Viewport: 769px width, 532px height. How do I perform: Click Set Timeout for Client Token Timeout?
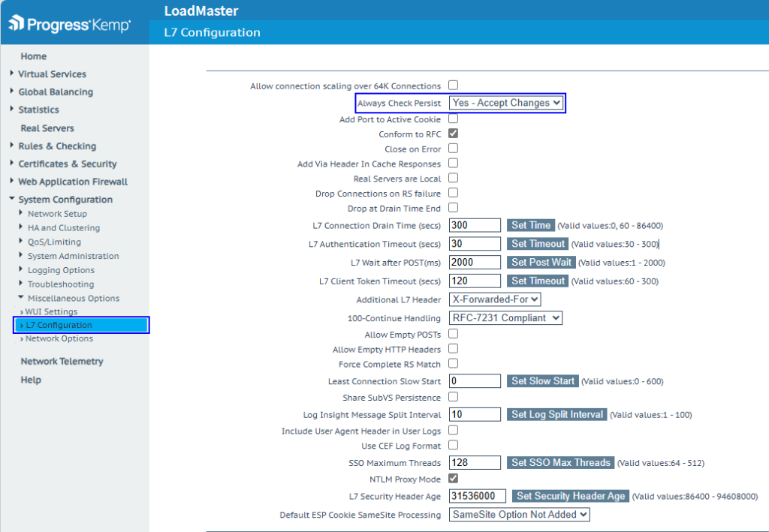(538, 281)
